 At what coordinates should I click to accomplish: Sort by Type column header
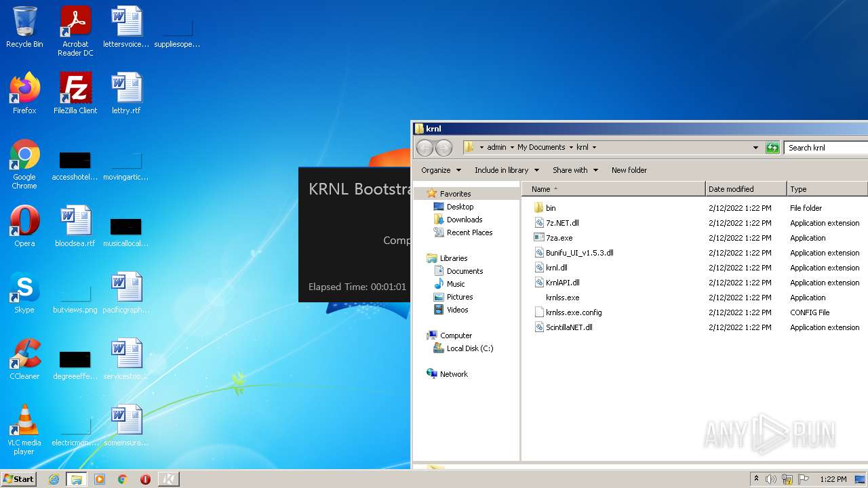pyautogui.click(x=827, y=189)
